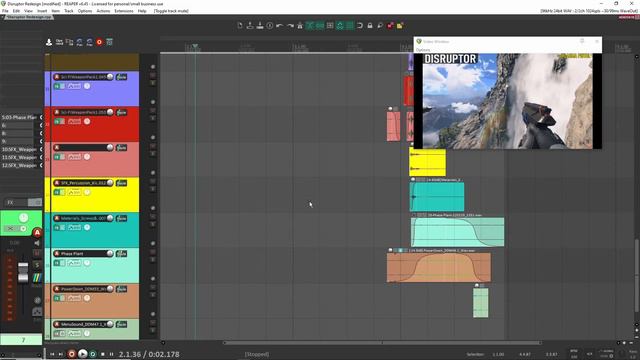Click the New Project toolbar icon
This screenshot has height=360, width=640.
[240, 26]
